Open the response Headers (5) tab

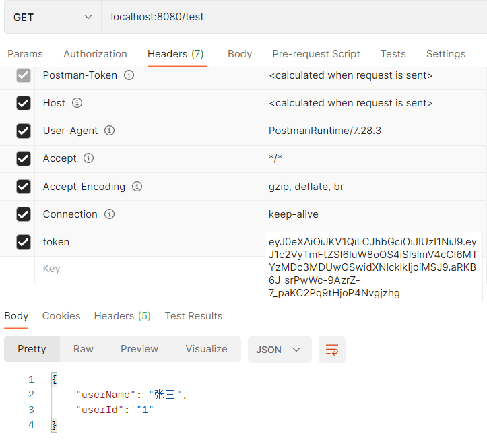(x=123, y=316)
